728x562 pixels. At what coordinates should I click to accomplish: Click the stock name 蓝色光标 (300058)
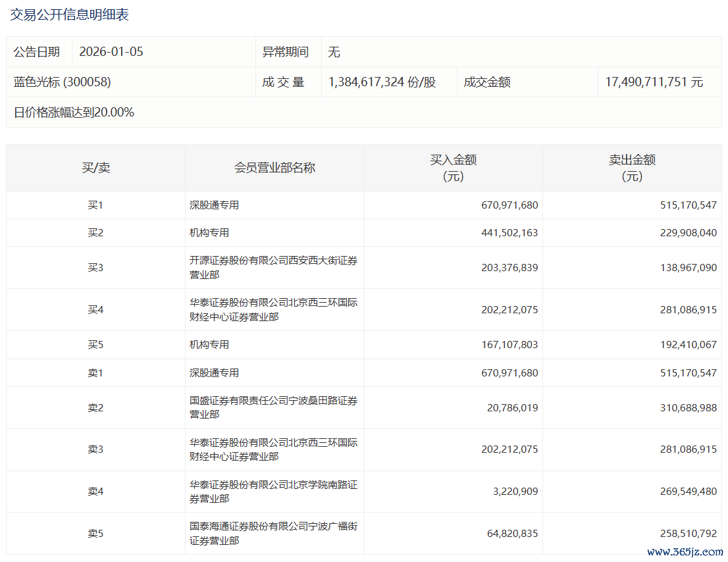coord(62,82)
